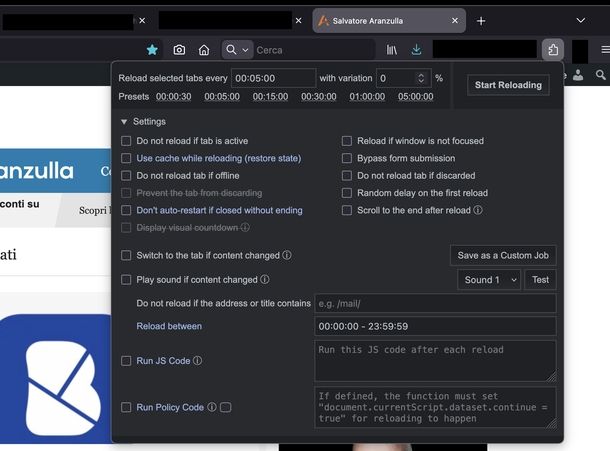This screenshot has width=610, height=451.
Task: Check the Run JS Code checkbox
Action: click(126, 361)
